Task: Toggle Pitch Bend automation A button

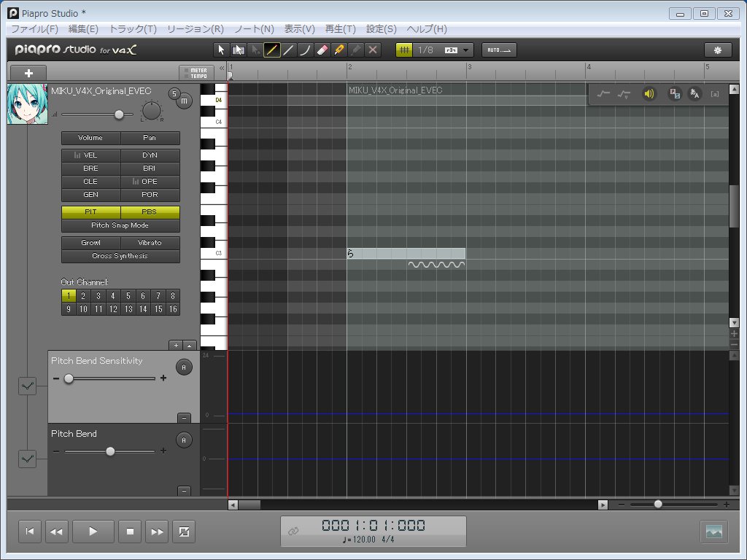Action: (x=184, y=440)
